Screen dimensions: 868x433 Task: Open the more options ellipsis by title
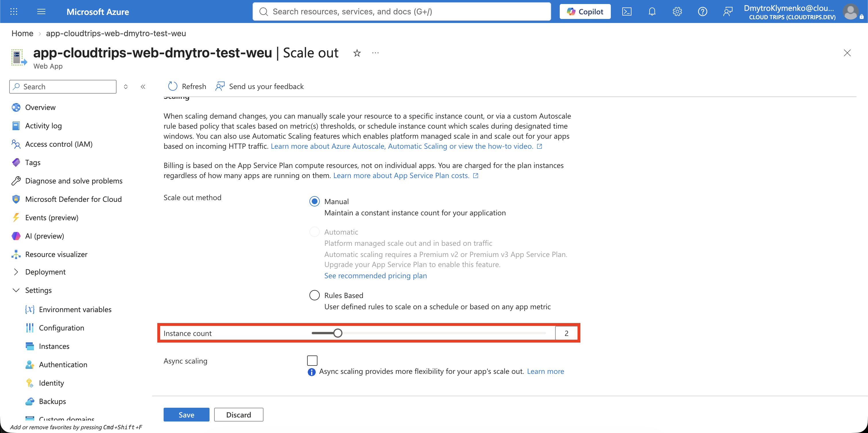tap(375, 53)
